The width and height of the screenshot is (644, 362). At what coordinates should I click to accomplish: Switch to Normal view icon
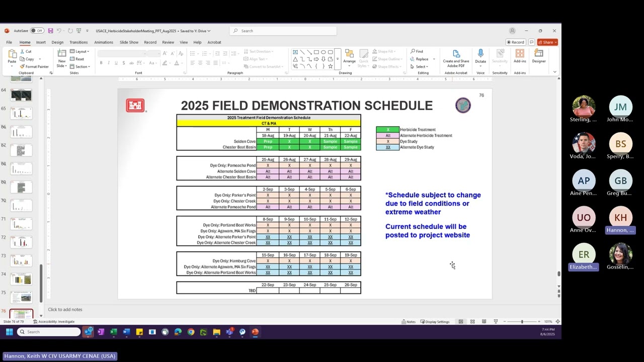[x=461, y=322]
